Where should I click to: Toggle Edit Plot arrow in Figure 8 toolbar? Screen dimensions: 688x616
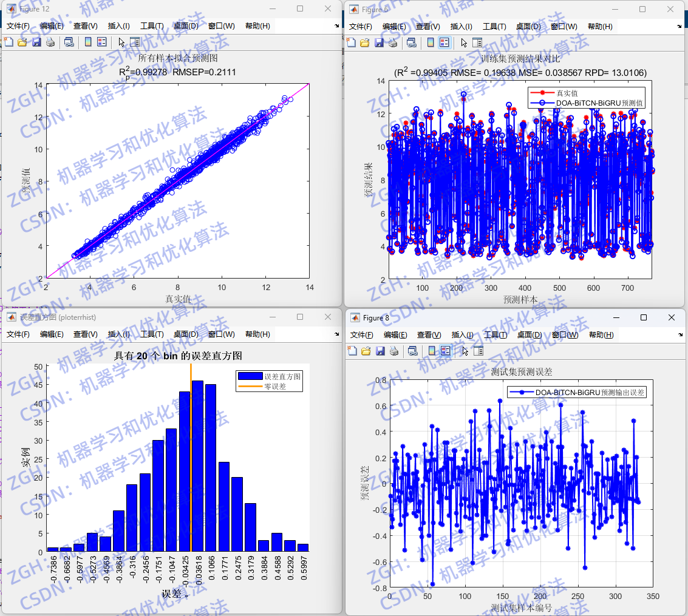tap(465, 351)
